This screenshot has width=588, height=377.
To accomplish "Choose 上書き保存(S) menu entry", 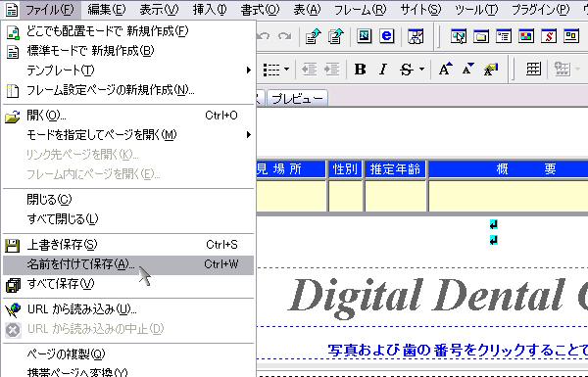I will 128,245.
